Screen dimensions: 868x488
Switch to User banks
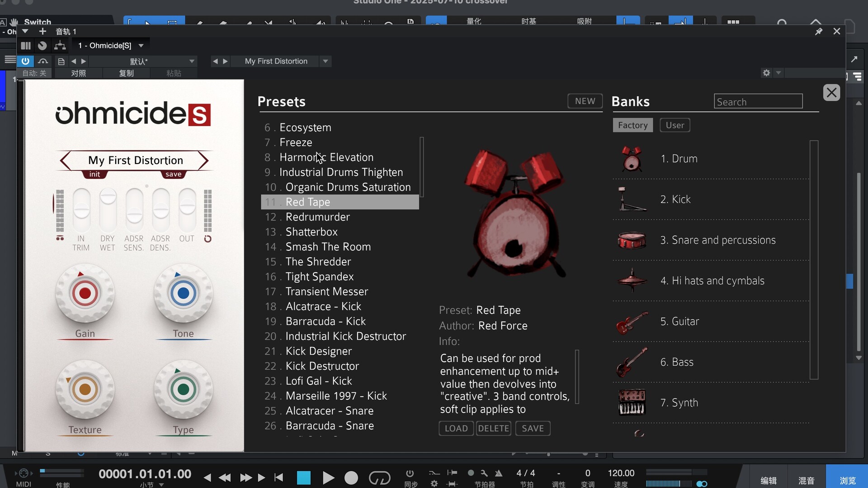point(675,125)
